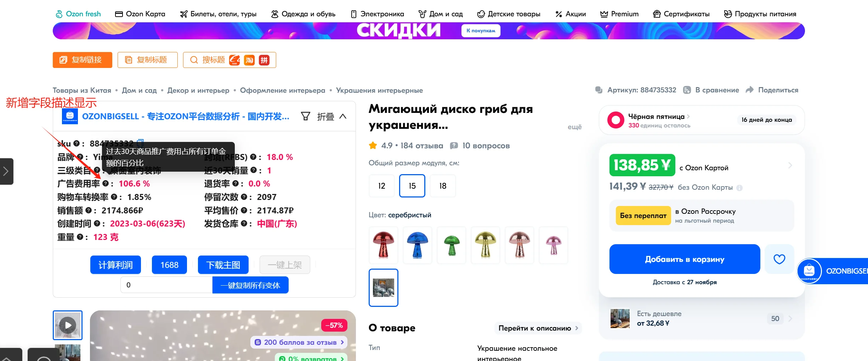The image size is (868, 361).
Task: Click the filter funnel icon in OZONBIGSELL panel
Action: pos(305,116)
